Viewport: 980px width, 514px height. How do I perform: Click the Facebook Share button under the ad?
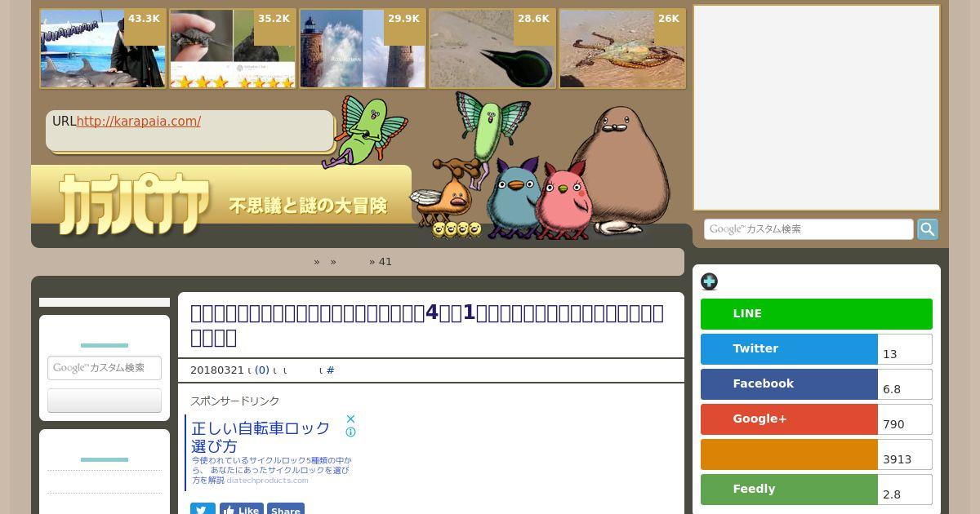click(286, 509)
